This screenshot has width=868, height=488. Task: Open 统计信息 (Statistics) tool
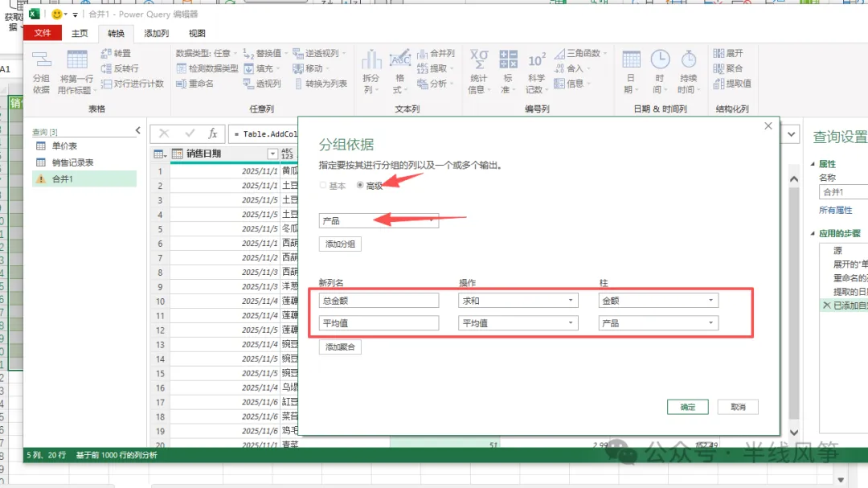point(477,72)
